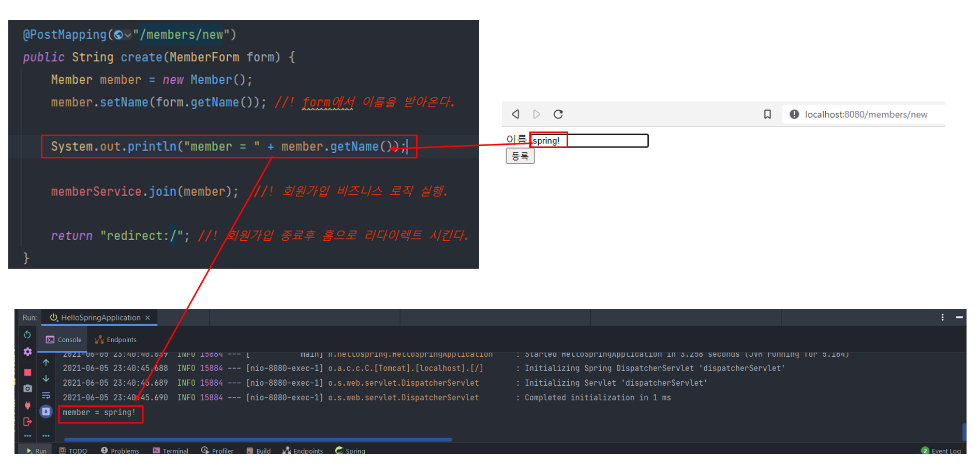This screenshot has height=467, width=980.
Task: Open the Event Log
Action: 941,451
